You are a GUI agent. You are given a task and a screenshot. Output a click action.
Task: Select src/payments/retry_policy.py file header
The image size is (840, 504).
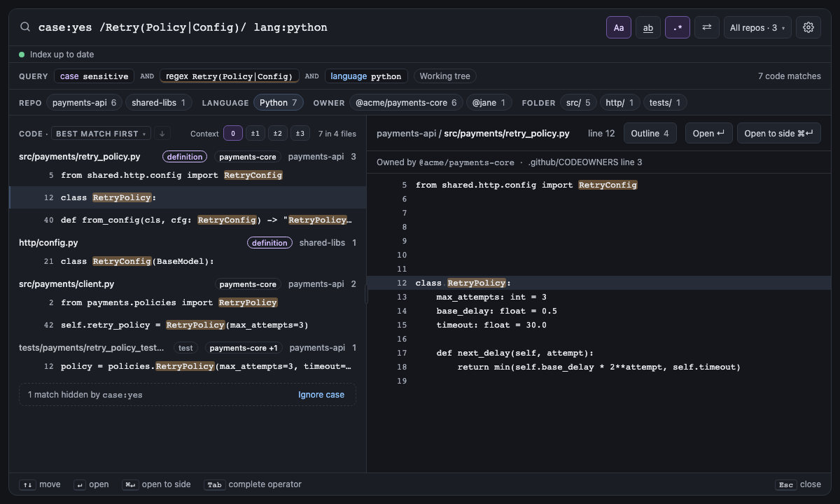click(x=188, y=157)
